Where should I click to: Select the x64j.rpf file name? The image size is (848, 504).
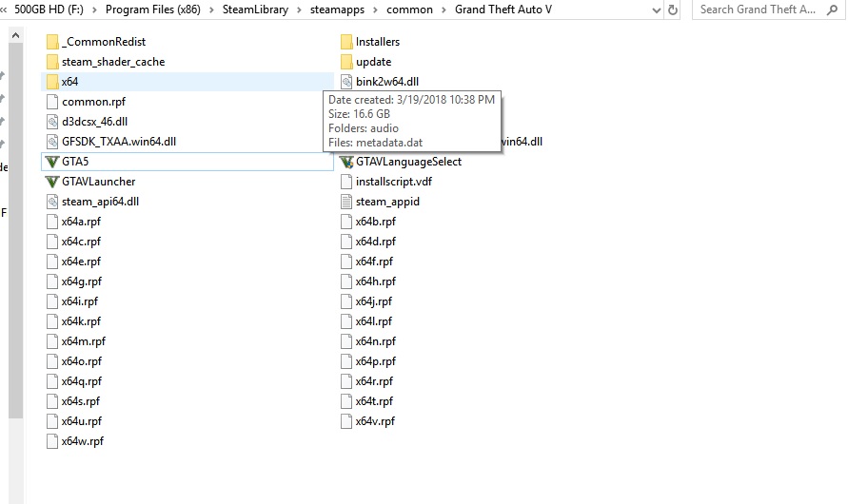(x=374, y=301)
